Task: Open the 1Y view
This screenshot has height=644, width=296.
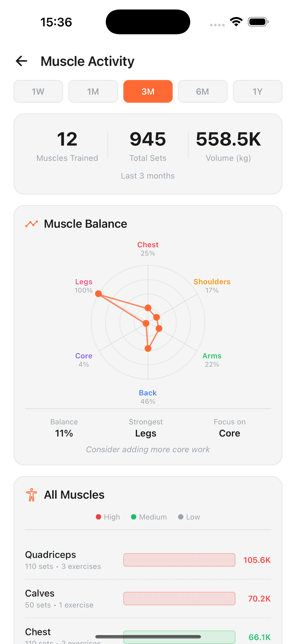Action: coord(258,91)
